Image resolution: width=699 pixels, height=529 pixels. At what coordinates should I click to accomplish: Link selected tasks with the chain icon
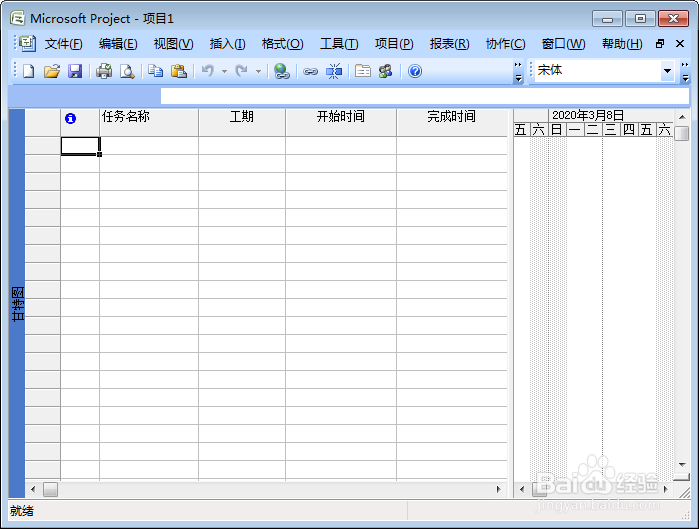(310, 71)
